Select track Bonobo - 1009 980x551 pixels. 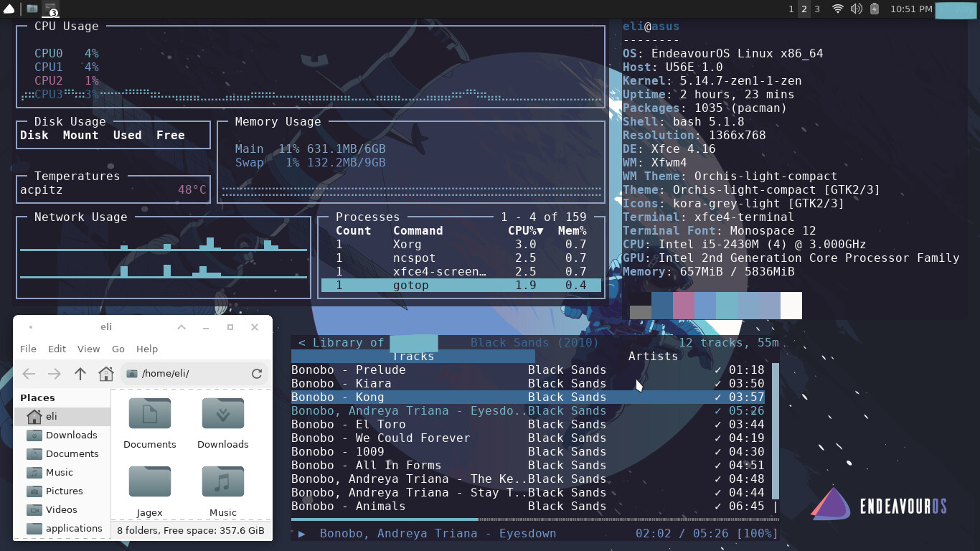[528, 452]
